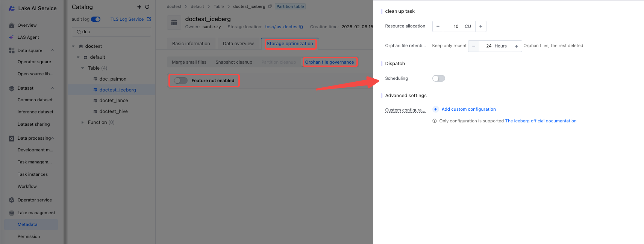Decrease Resource allocation CU value

point(438,26)
